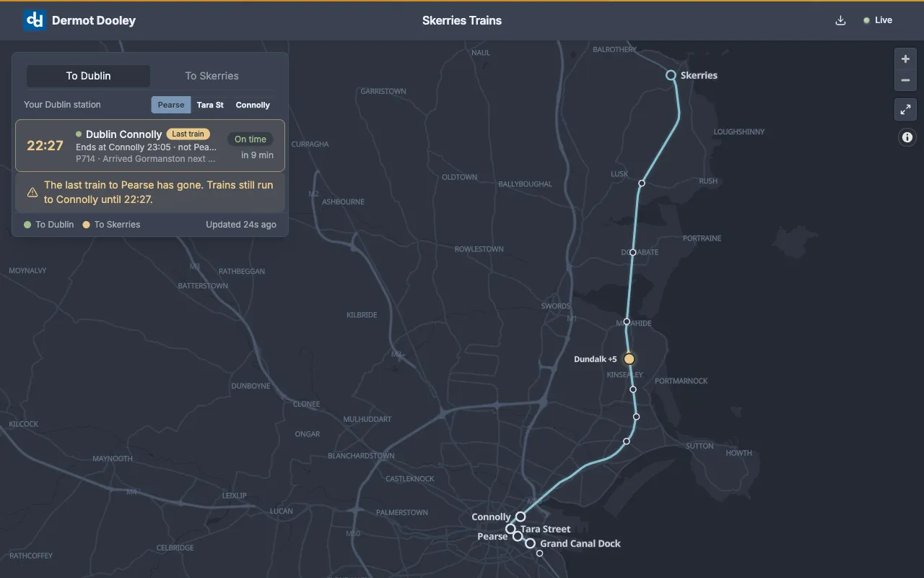Open the 22:27 Dublin Connolly train card
This screenshot has width=924, height=578.
coord(150,146)
